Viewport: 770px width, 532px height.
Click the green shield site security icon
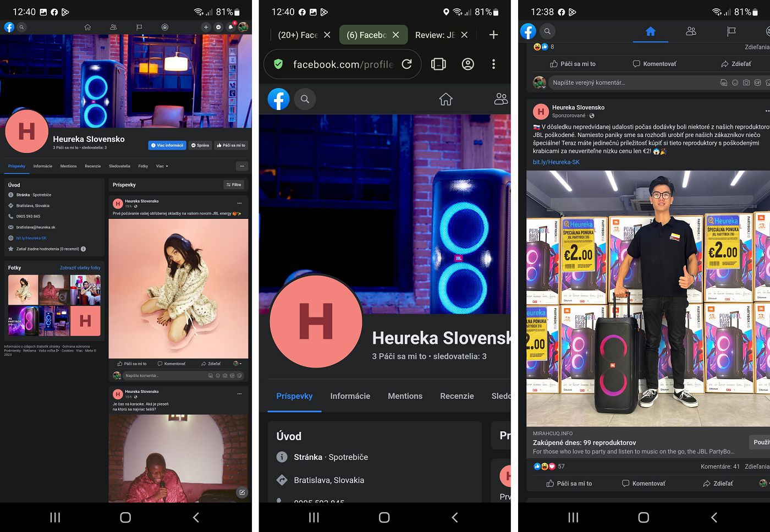tap(279, 64)
